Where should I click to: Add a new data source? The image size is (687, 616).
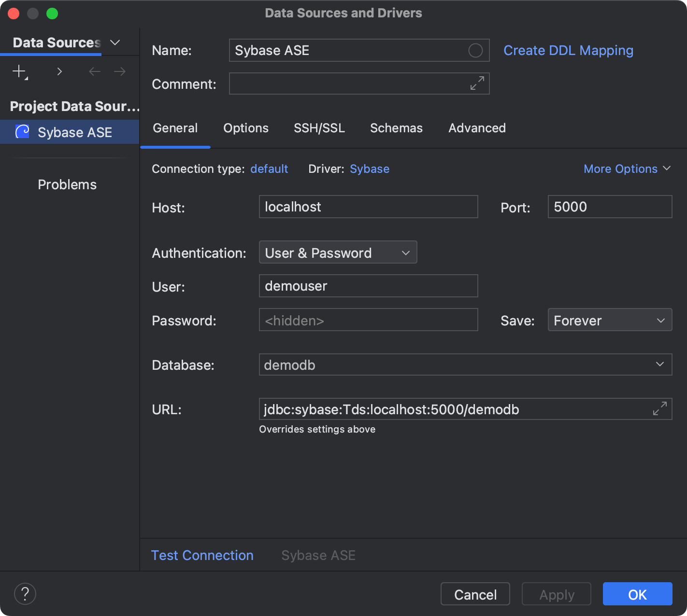17,71
